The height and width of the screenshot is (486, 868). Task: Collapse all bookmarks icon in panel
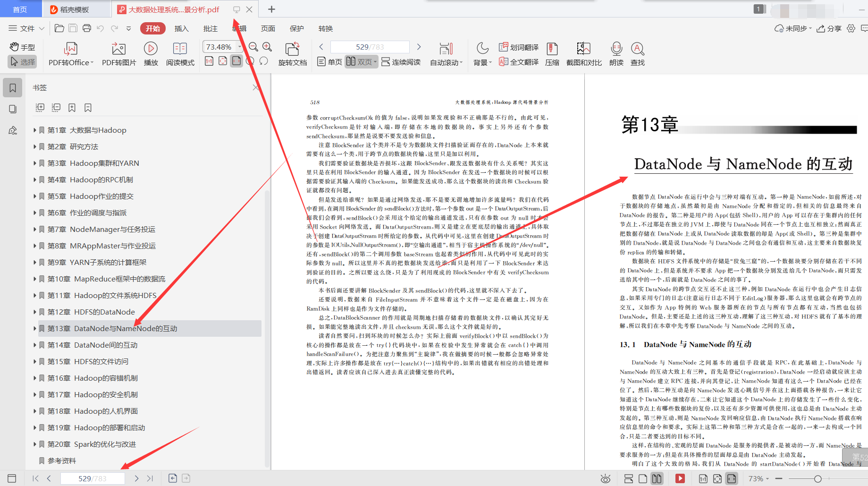click(56, 108)
